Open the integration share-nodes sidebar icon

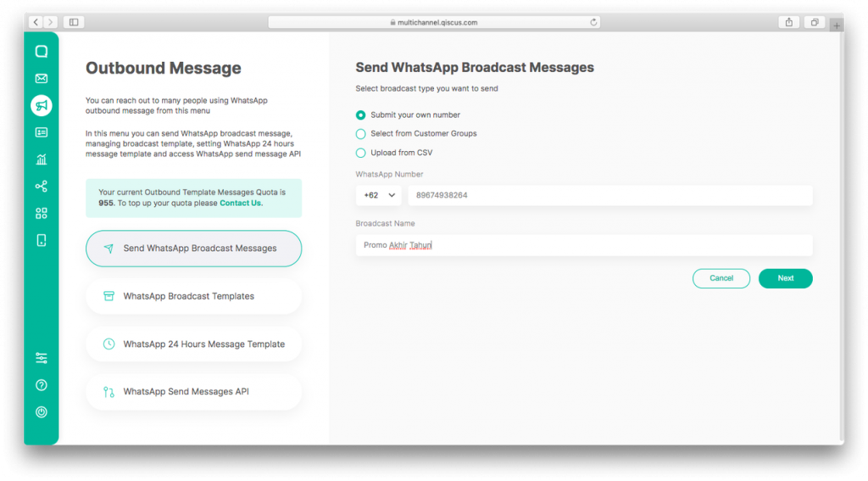(x=42, y=186)
